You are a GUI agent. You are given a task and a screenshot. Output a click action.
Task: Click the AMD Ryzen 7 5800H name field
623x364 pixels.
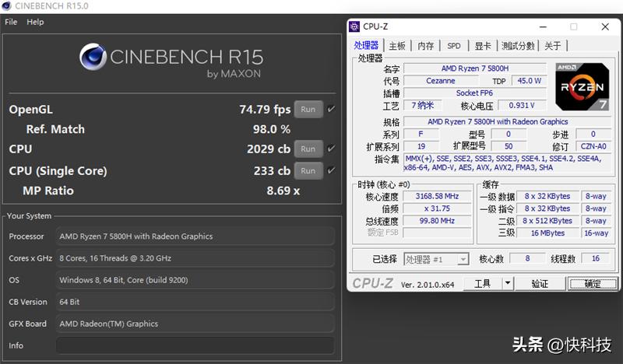[475, 68]
